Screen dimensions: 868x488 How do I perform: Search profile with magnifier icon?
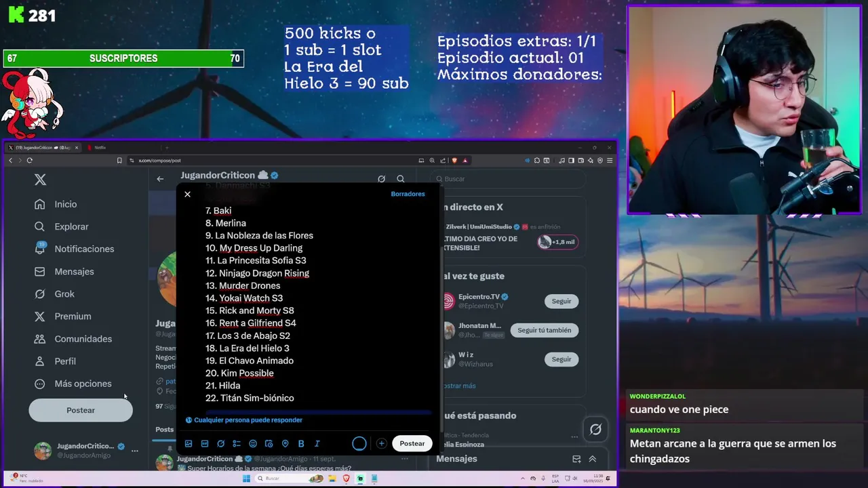pyautogui.click(x=401, y=179)
